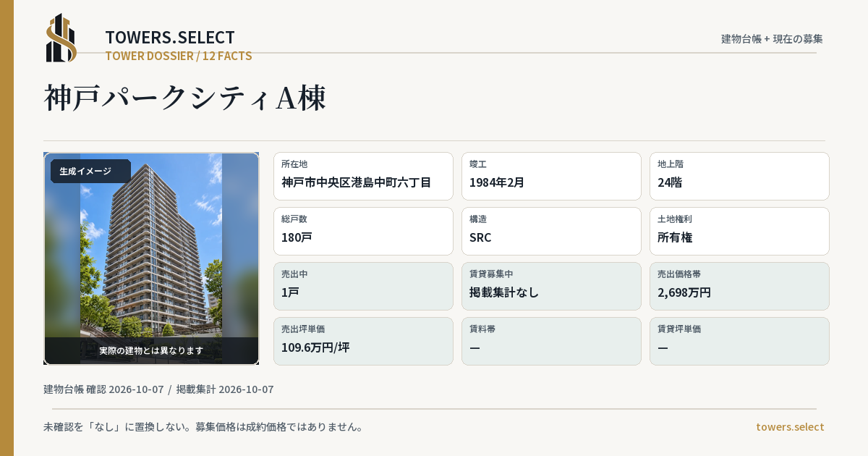This screenshot has width=868, height=456.
Task: Select the 売出価格帯 2,698万円 card
Action: pyautogui.click(x=739, y=286)
